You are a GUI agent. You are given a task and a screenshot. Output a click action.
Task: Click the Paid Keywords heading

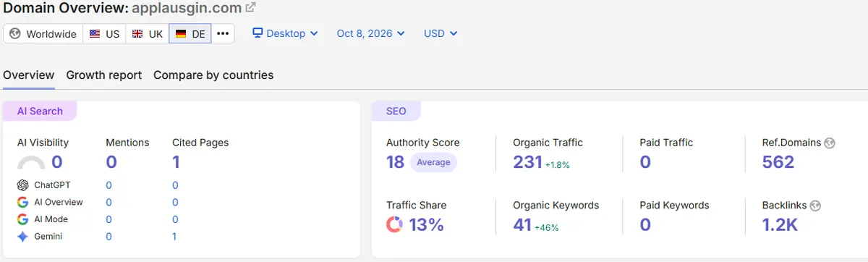tap(674, 205)
